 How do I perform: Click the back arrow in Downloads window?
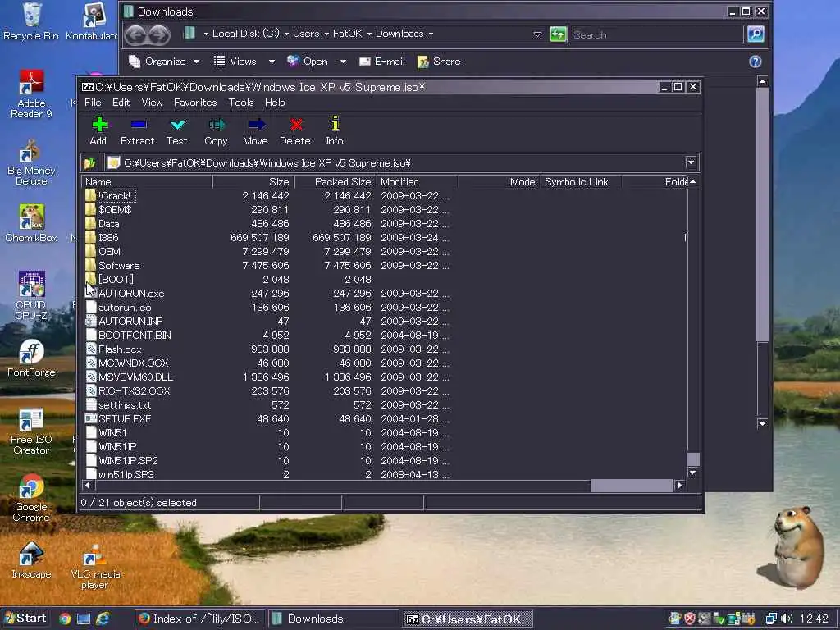tap(136, 34)
